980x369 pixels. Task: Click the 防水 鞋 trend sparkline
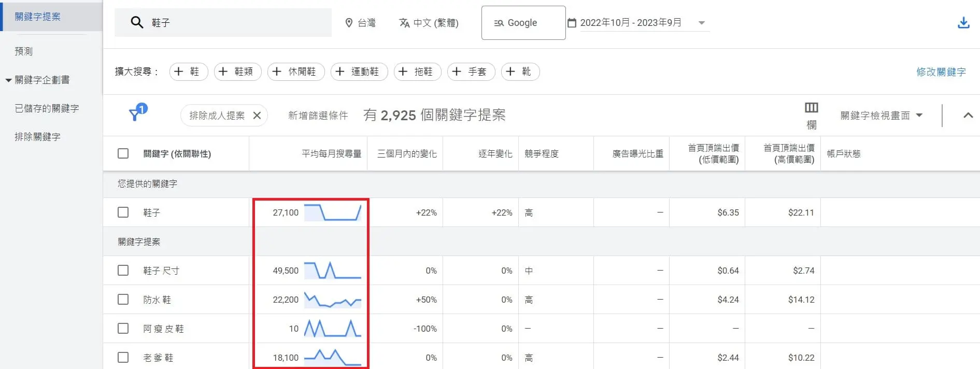[x=333, y=300]
